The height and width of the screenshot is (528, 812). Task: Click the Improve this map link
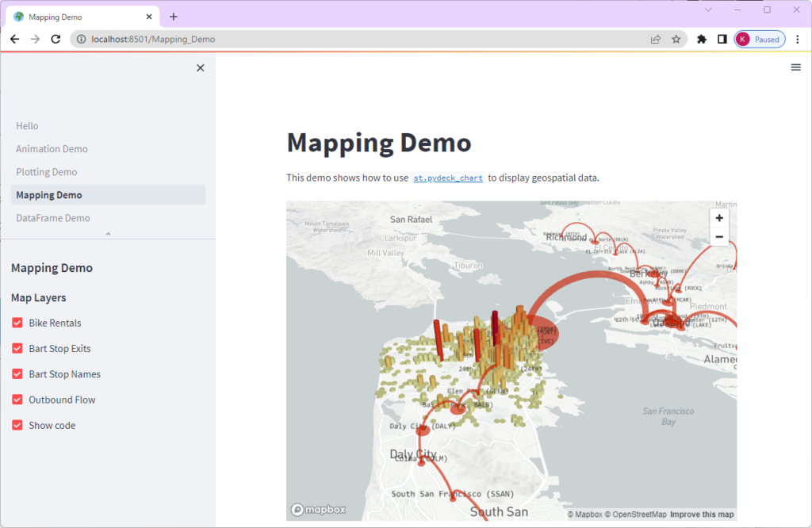point(702,515)
